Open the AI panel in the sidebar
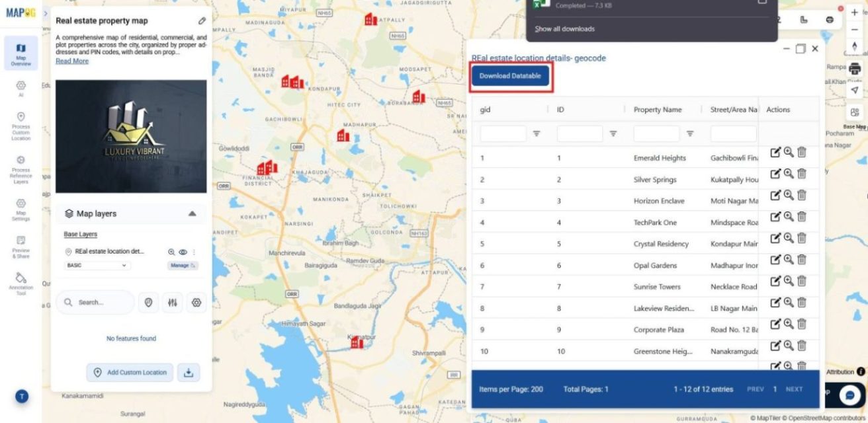This screenshot has height=423, width=868. [21, 86]
